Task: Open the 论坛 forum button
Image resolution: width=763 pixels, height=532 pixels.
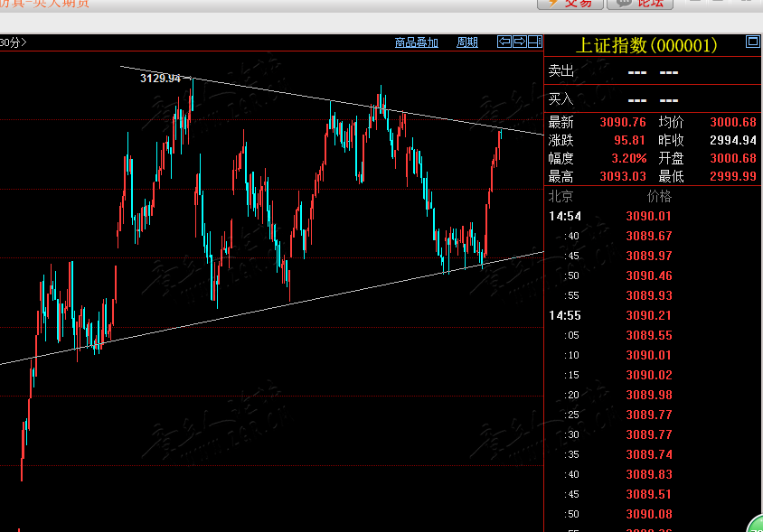Action: coord(640,4)
